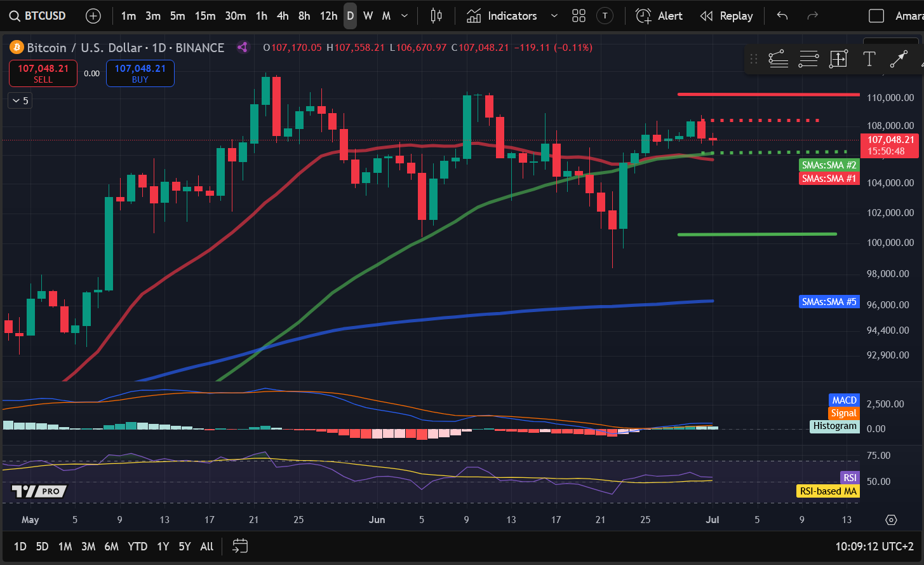
Task: Open the layout grid selector
Action: coord(579,16)
